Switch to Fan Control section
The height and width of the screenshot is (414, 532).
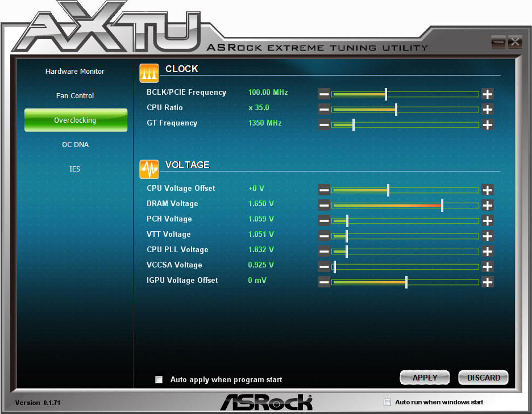coord(75,96)
